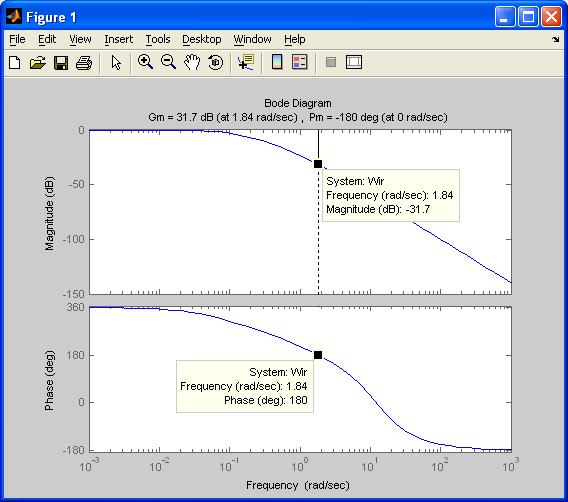Click the Hide Plot Tools icon
This screenshot has height=502, width=568.
point(331,62)
